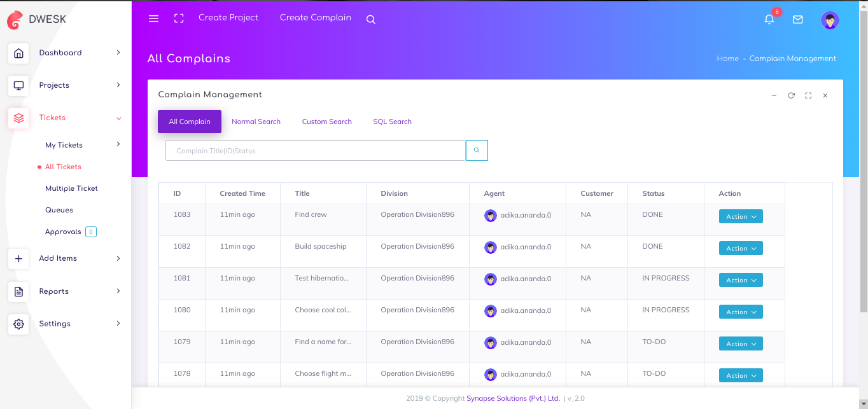Click the user avatar in header

tap(830, 20)
